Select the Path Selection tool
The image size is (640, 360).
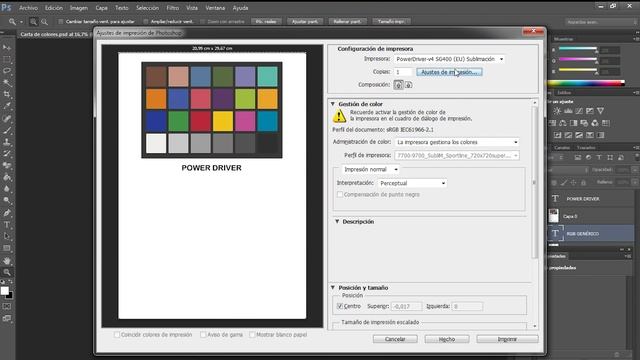[x=7, y=236]
